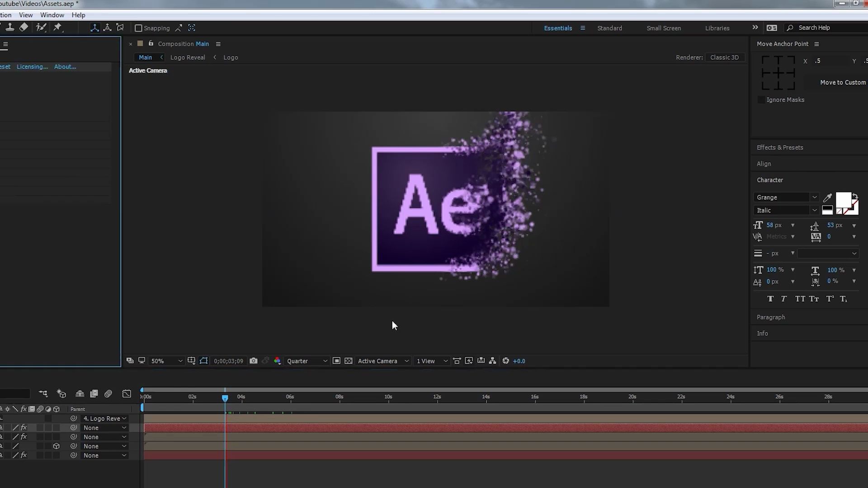Screen dimensions: 868x488
Task: Open Composition Mini-Flowchart in timeline
Action: pyautogui.click(x=43, y=394)
